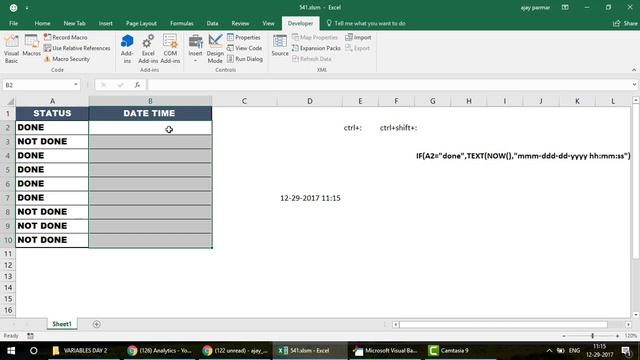Viewport: 640px width, 360px height.
Task: Click the Tell me what you want to do box
Action: [x=366, y=23]
